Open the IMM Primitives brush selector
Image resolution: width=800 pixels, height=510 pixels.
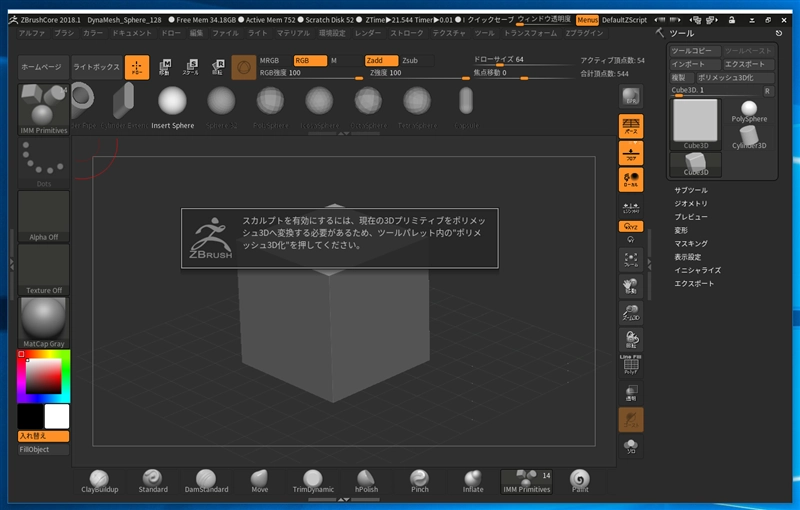(x=44, y=110)
